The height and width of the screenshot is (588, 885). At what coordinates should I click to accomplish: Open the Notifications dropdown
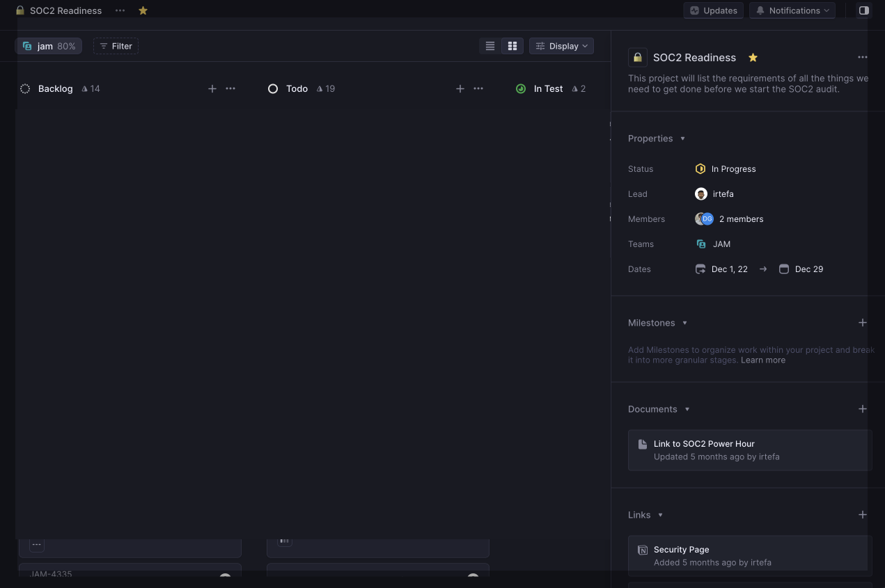click(792, 10)
